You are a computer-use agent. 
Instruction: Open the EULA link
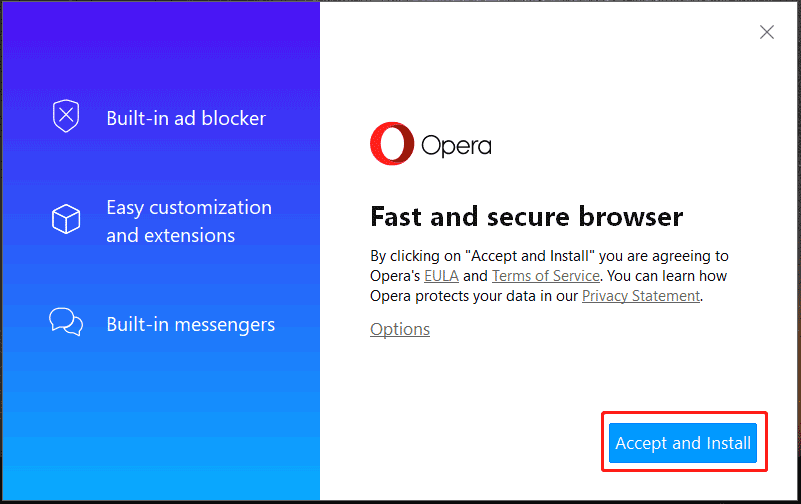[x=441, y=276]
